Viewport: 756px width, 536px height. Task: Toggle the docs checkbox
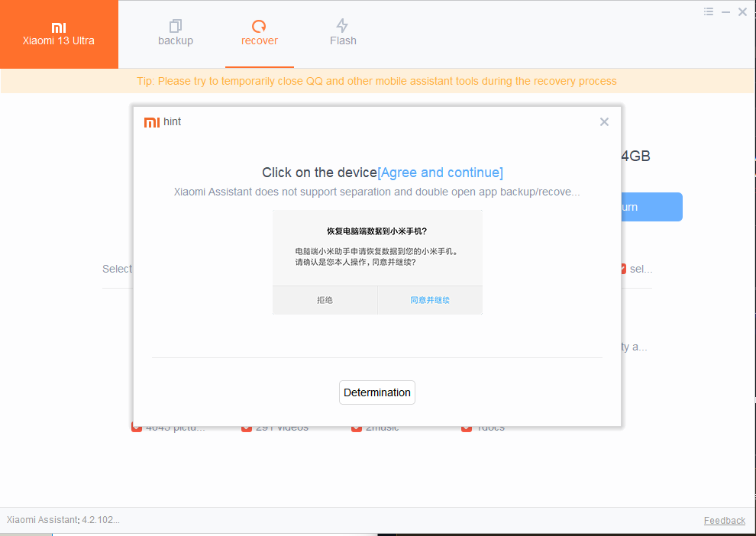[467, 428]
